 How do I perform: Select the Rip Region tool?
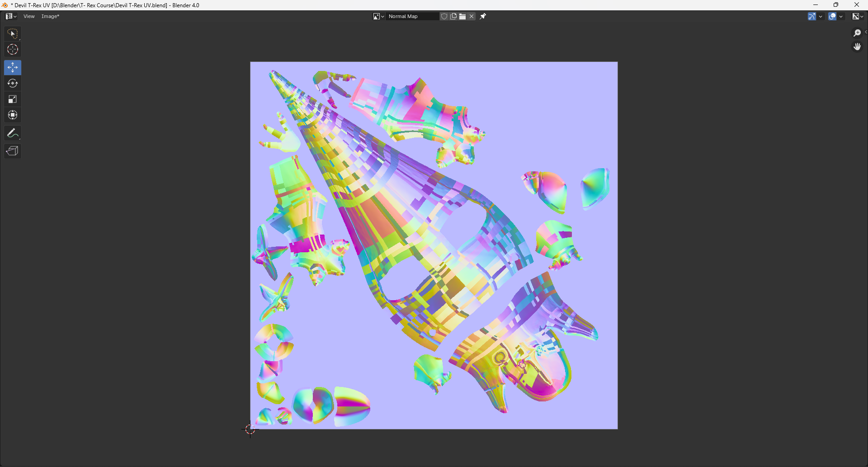point(13,151)
